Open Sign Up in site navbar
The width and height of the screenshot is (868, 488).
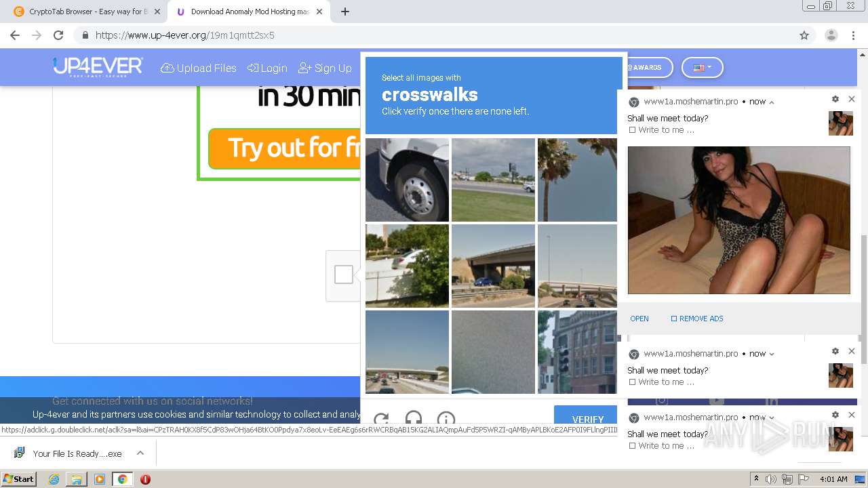[325, 68]
